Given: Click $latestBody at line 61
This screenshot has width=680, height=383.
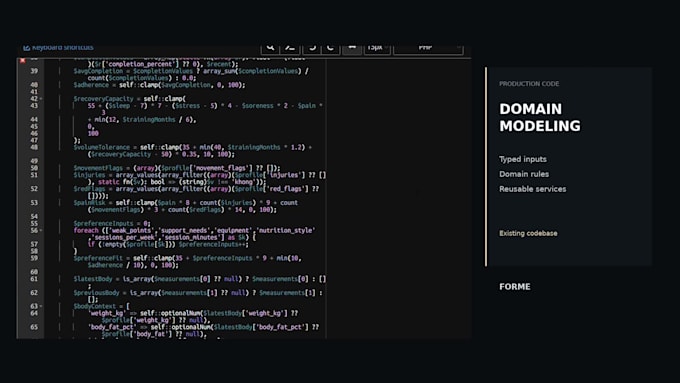Looking at the screenshot, I should click(93, 279).
